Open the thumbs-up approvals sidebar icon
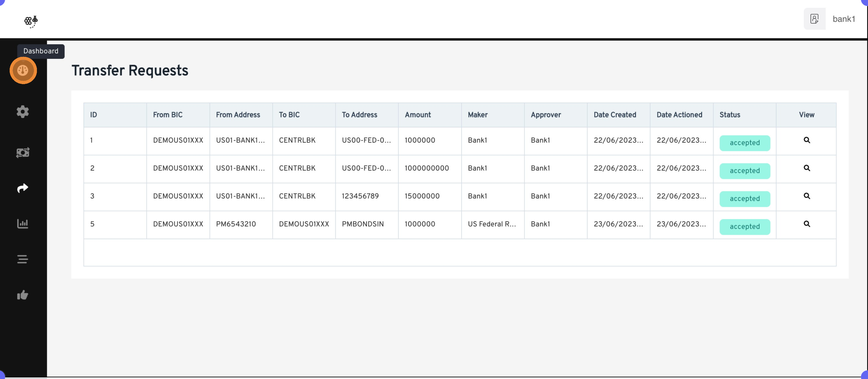This screenshot has width=868, height=379. click(x=23, y=295)
